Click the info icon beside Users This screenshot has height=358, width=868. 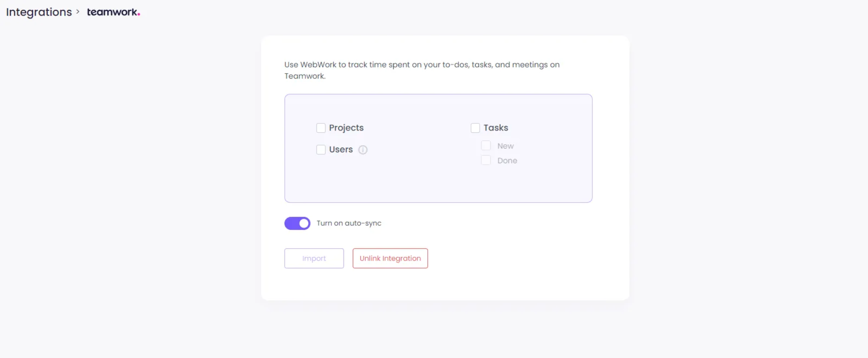[x=363, y=150]
